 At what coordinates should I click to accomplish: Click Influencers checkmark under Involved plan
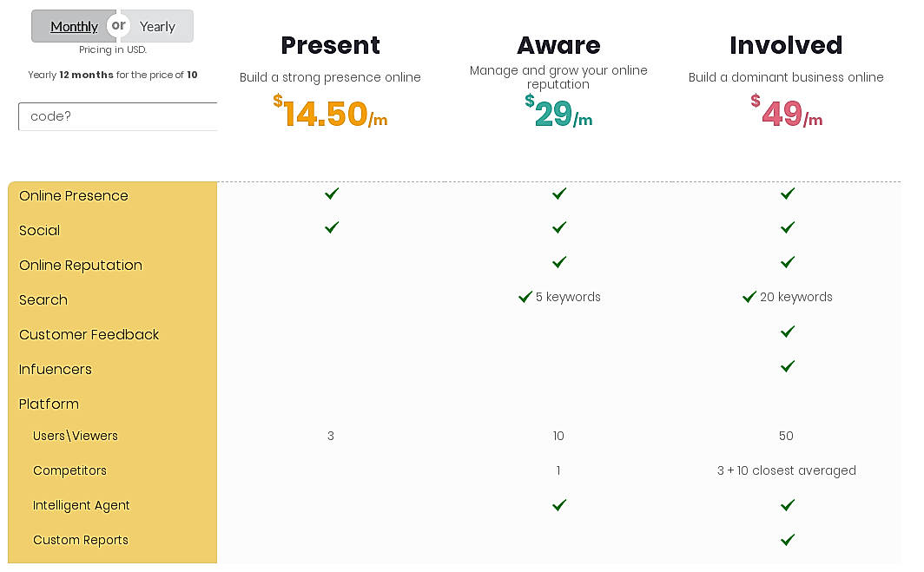788,366
